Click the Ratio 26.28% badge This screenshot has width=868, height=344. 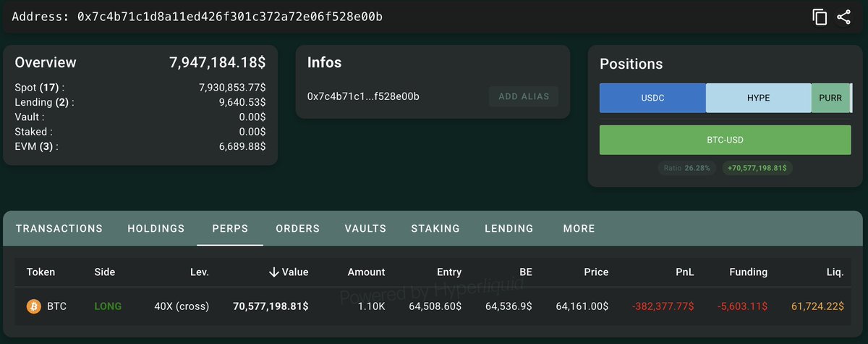(688, 168)
